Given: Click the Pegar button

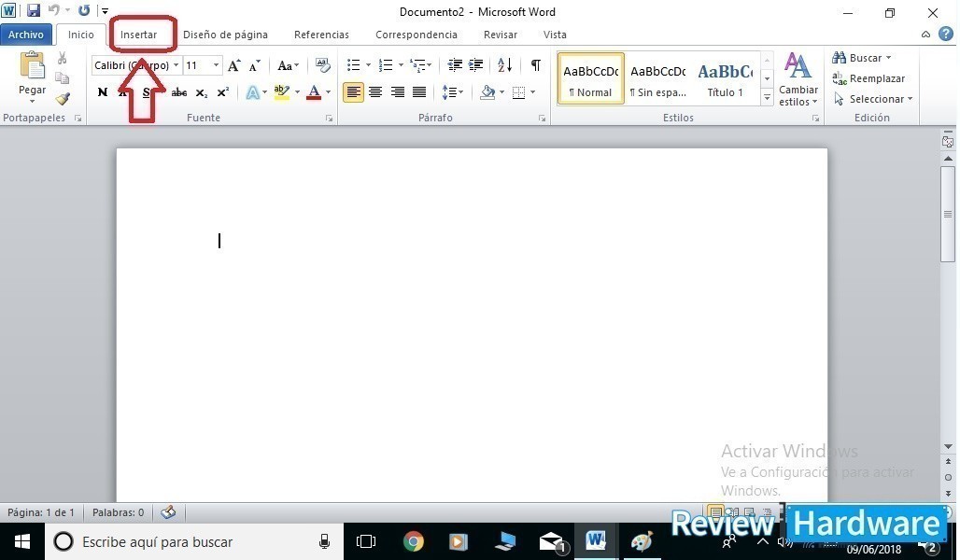Looking at the screenshot, I should pos(32,77).
